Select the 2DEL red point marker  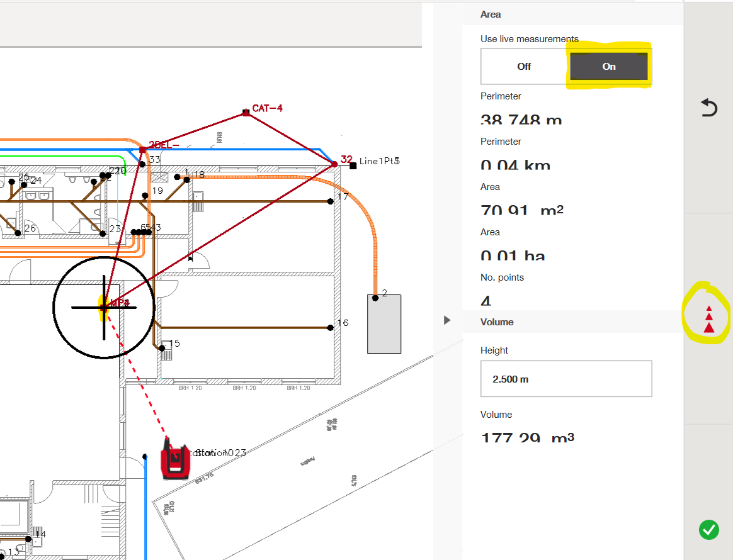tap(143, 150)
